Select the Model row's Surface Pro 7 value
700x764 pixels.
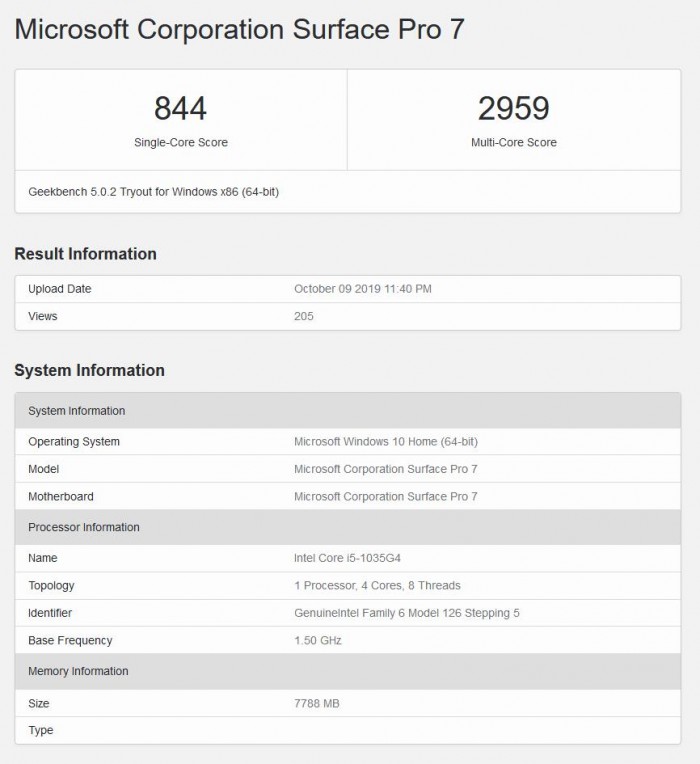point(385,469)
